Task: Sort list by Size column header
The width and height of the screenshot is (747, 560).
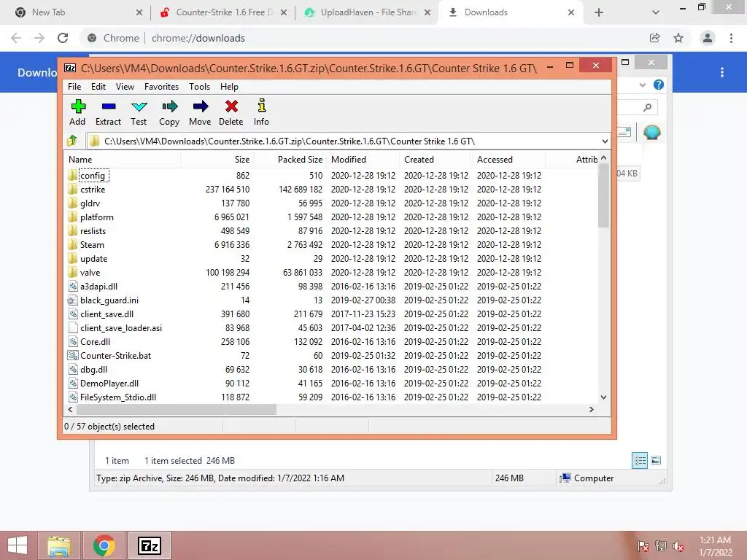Action: 217,160
